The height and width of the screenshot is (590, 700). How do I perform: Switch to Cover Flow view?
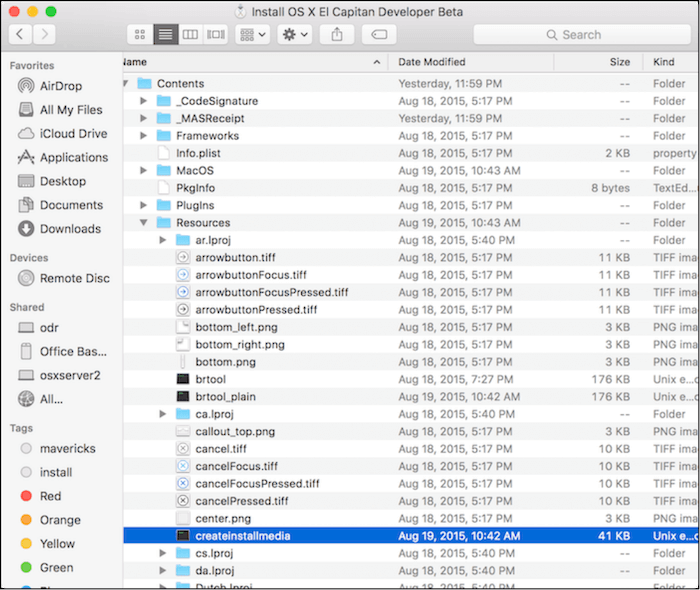tap(215, 34)
